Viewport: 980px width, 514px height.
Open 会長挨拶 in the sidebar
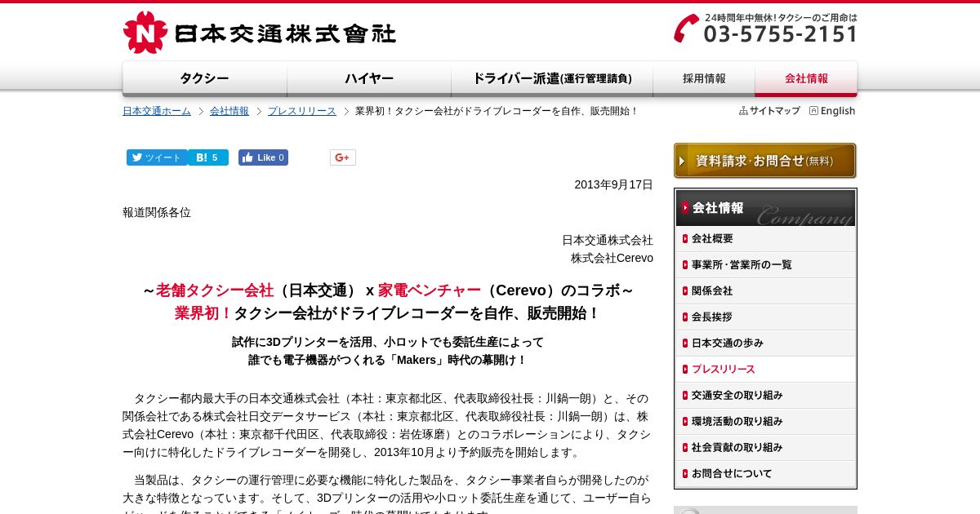tap(765, 317)
